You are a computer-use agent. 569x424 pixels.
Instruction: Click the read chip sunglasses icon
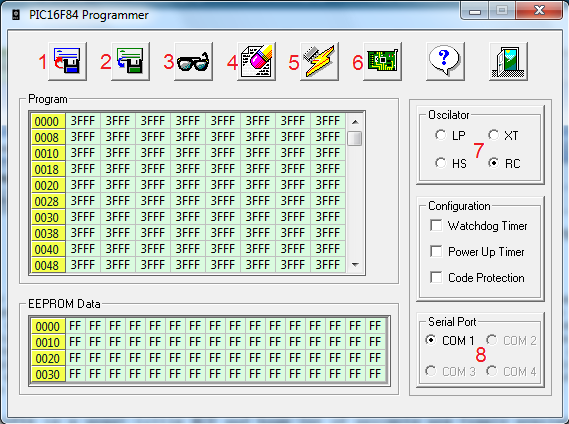(193, 61)
